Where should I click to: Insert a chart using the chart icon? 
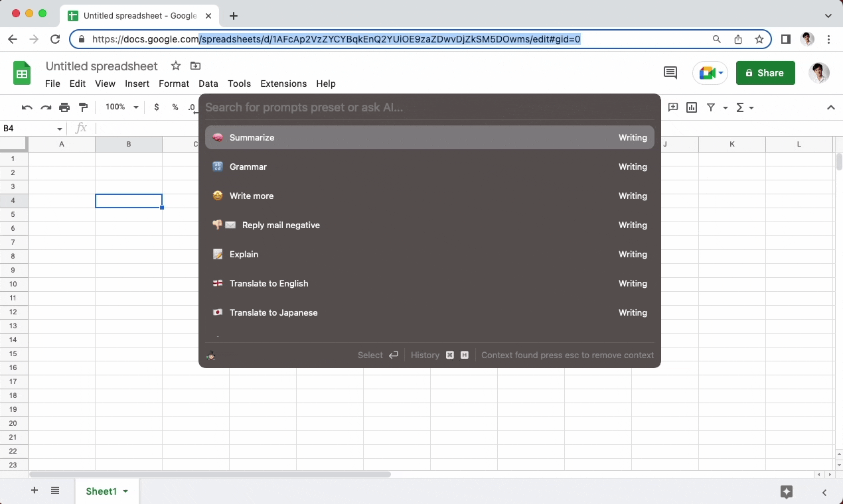click(692, 107)
